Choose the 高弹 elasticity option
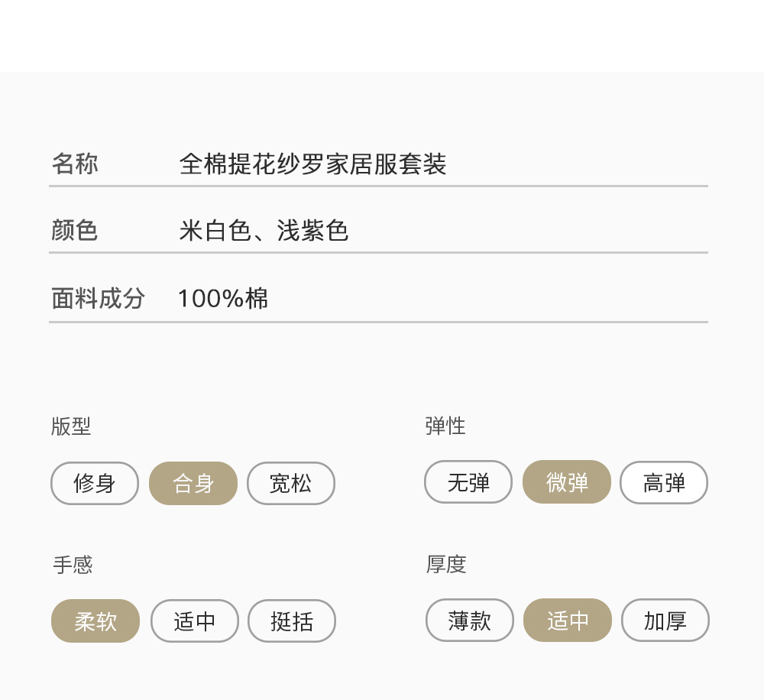 [x=664, y=483]
